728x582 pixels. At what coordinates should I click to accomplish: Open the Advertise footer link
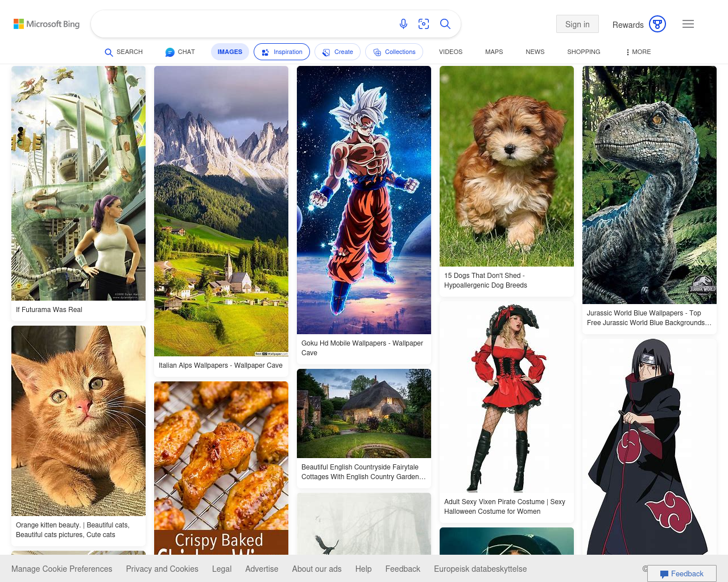pos(262,569)
